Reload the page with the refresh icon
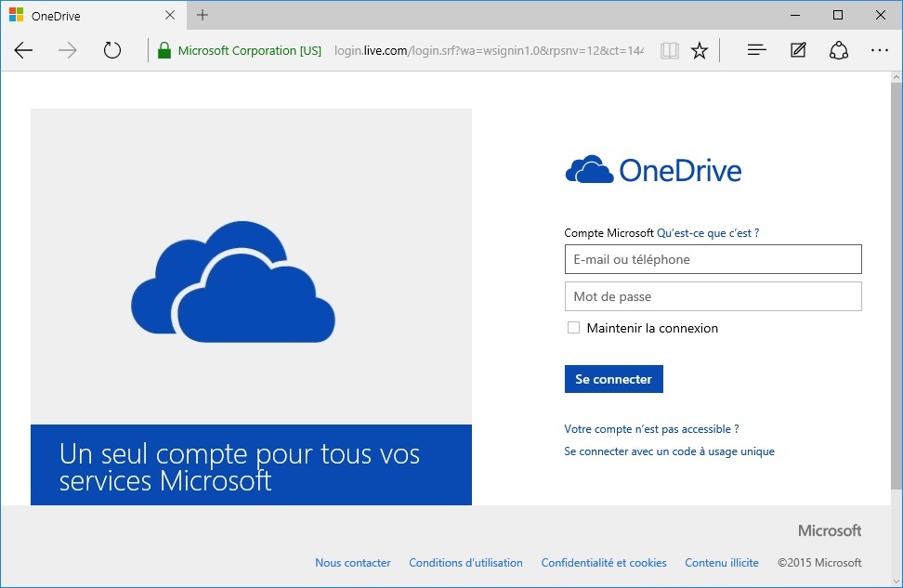The height and width of the screenshot is (588, 903). [112, 51]
